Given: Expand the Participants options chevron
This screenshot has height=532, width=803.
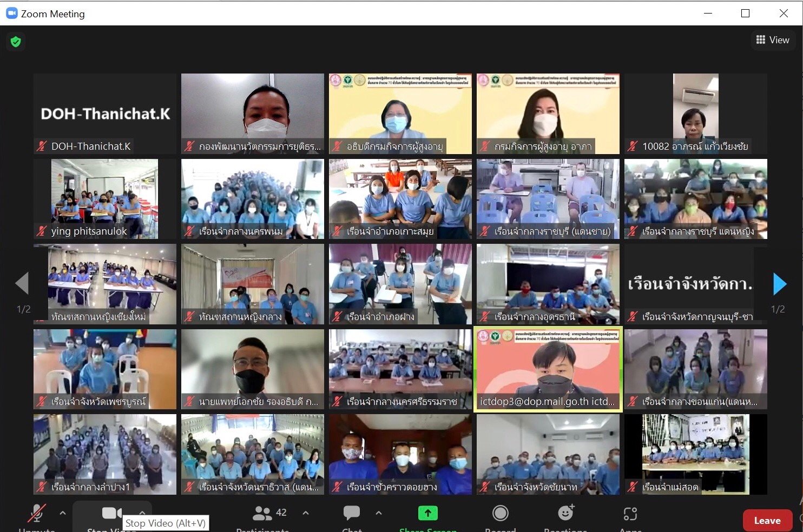Looking at the screenshot, I should [306, 513].
